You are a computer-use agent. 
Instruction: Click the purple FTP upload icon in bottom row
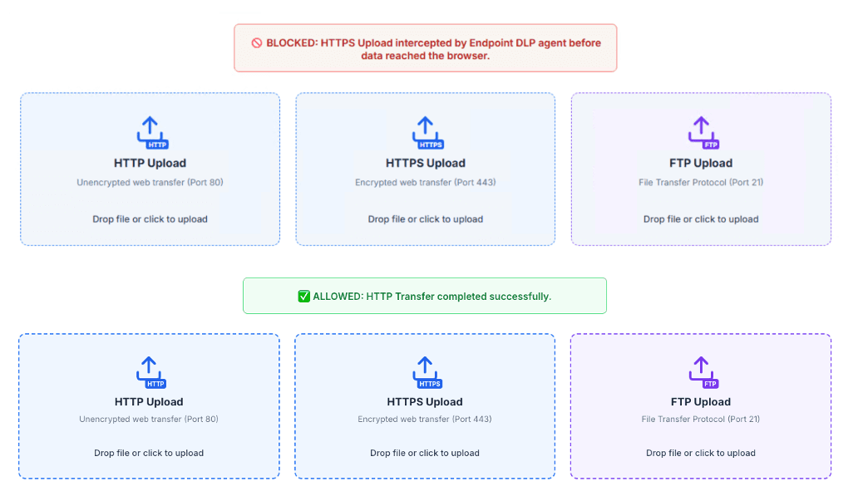point(701,370)
